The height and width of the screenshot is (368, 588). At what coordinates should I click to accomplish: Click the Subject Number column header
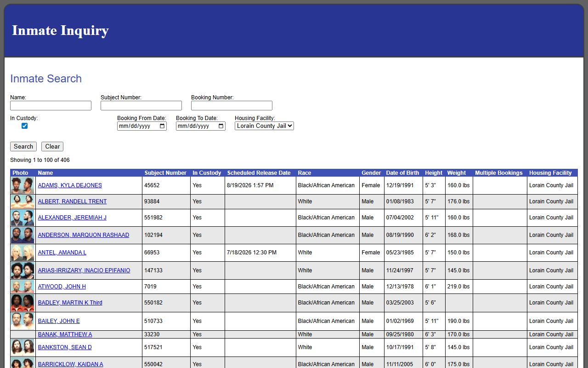click(165, 173)
